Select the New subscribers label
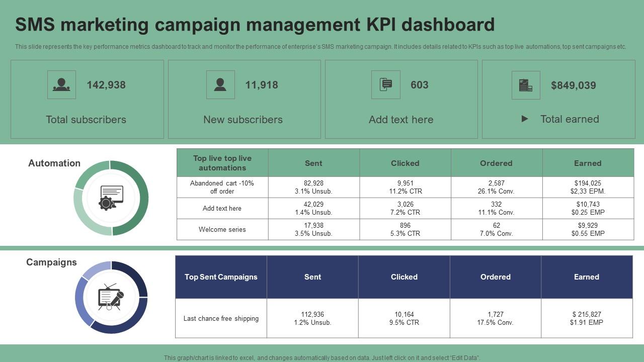This screenshot has width=644, height=362. click(x=243, y=120)
